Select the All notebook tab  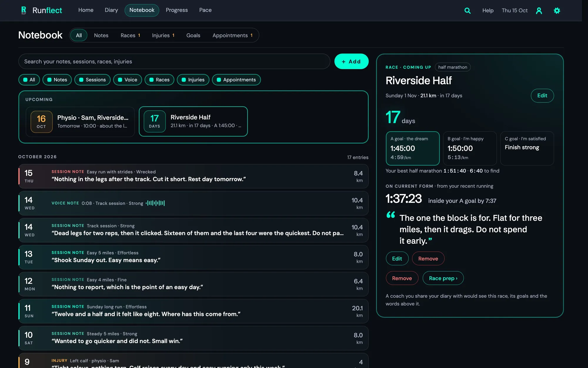tap(79, 35)
